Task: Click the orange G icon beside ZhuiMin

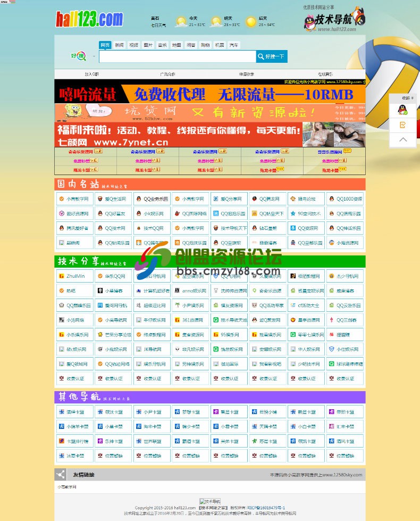Action: (x=62, y=276)
